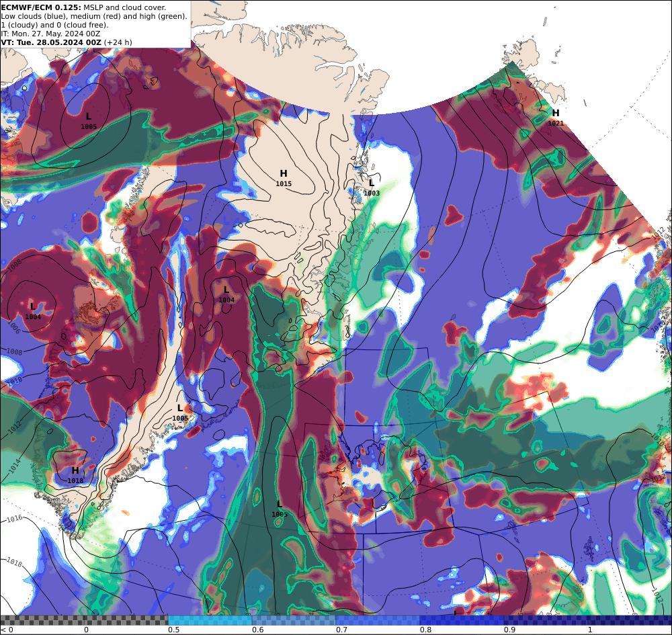Click the L 1004 low beside the 1006 isobar label
Screen dimensions: 672x635
33,311
